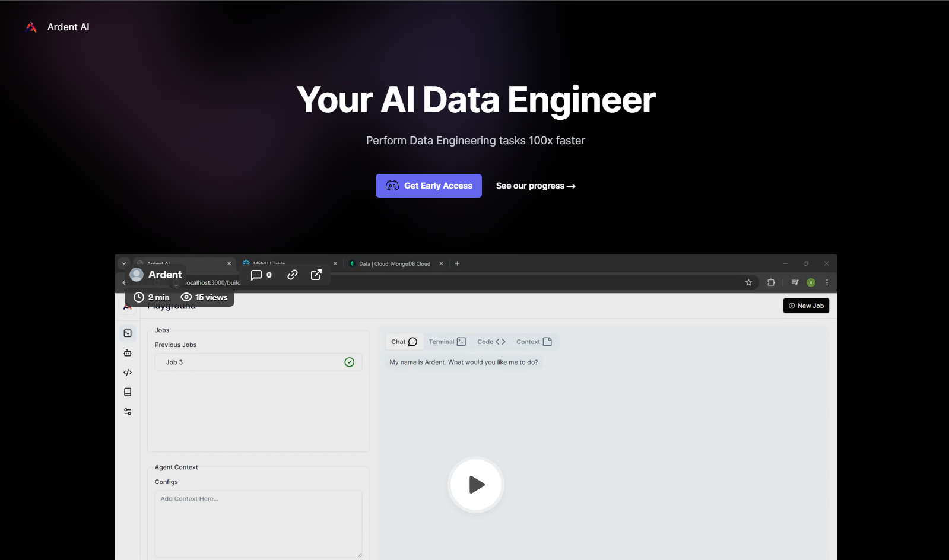This screenshot has height=560, width=949.
Task: Switch to the Chat tab
Action: (x=404, y=342)
